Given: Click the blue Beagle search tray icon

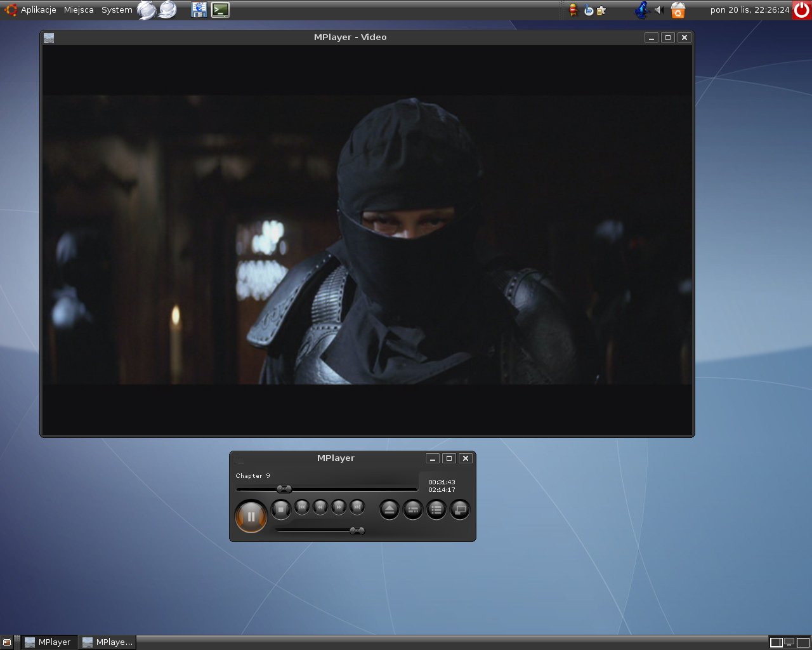Looking at the screenshot, I should pos(588,10).
